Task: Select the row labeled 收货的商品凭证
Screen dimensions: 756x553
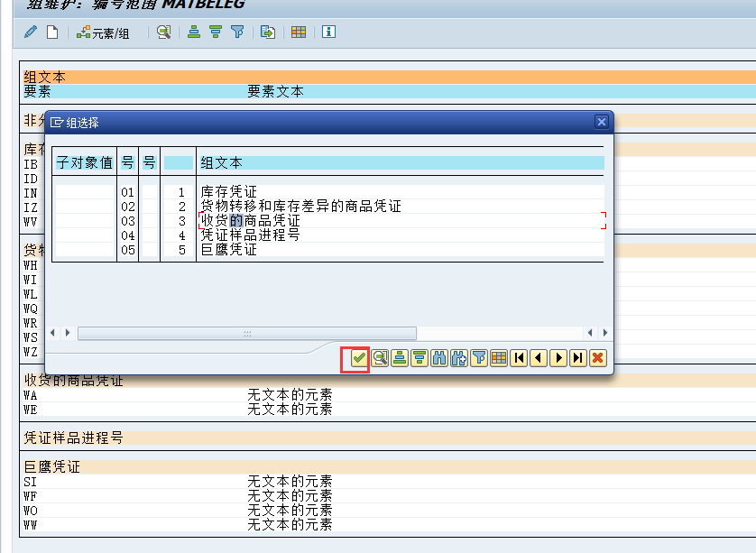Action: (x=254, y=221)
